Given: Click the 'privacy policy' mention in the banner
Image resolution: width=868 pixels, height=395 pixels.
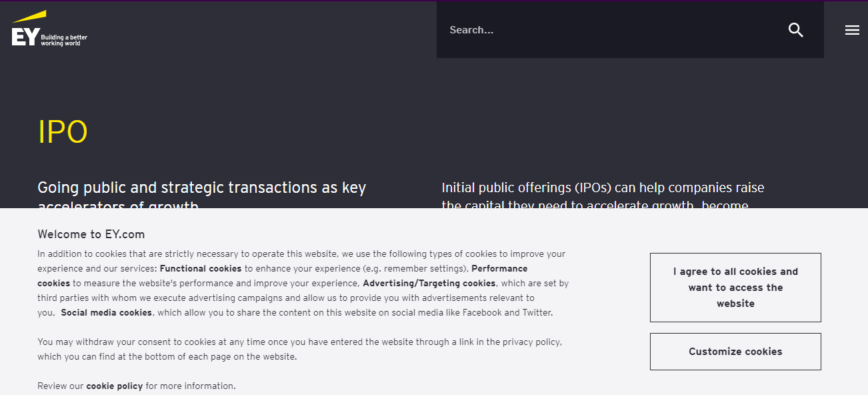Looking at the screenshot, I should (531, 342).
